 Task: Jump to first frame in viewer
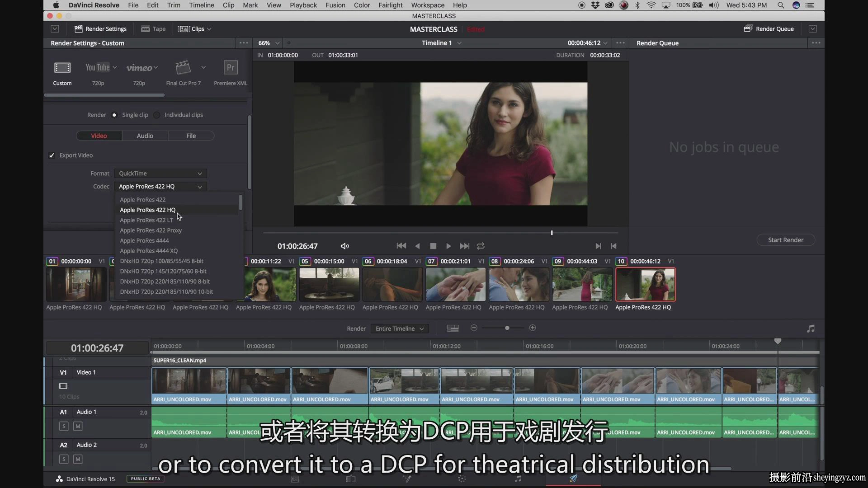[401, 246]
